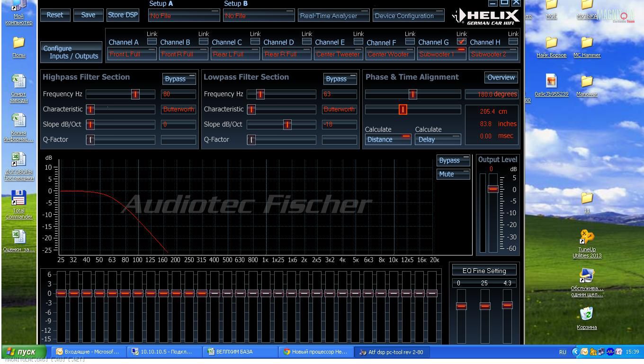644x364 pixels.
Task: Click the Lowpass Slope dB/Oct slider handle
Action: [x=287, y=124]
